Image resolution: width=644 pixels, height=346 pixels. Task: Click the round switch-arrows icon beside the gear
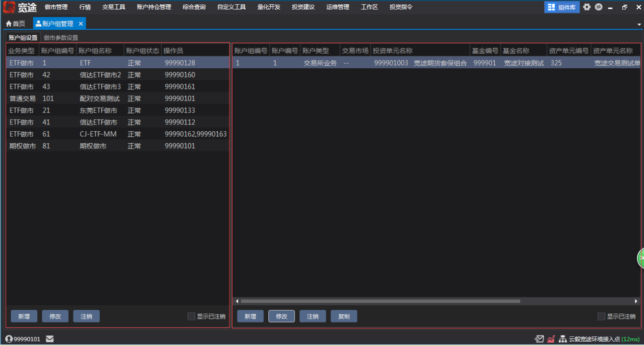[x=598, y=7]
